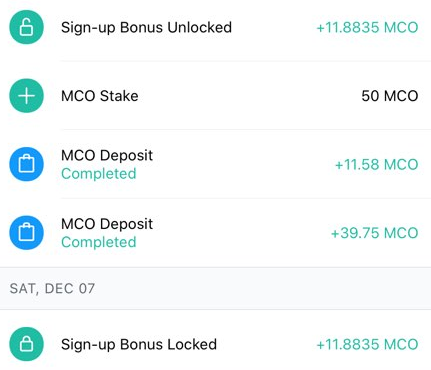
Task: Click the top +11.8835 MCO amount
Action: pos(367,27)
